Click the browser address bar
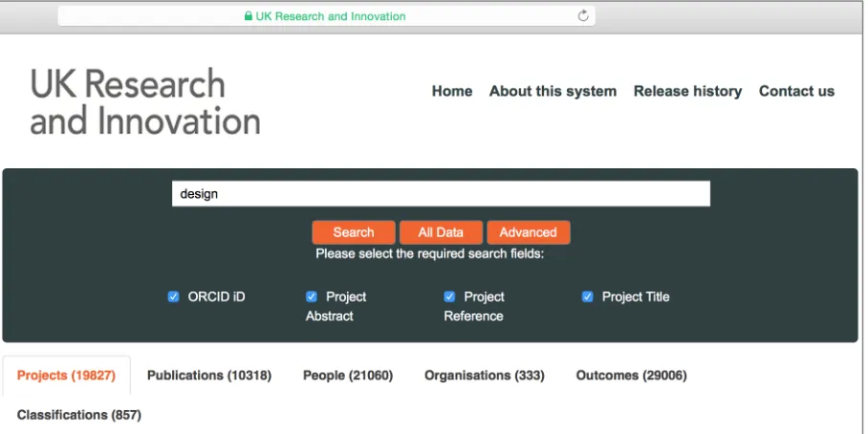The height and width of the screenshot is (434, 868). pyautogui.click(x=327, y=16)
